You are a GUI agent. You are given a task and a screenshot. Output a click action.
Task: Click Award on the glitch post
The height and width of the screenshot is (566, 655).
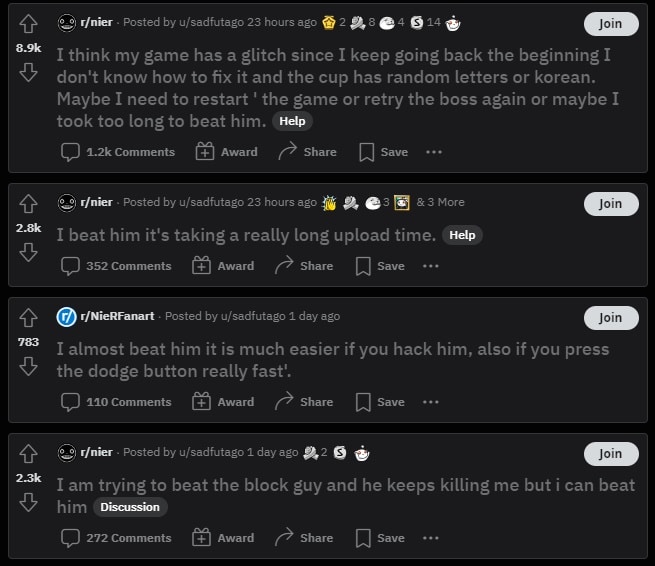click(x=227, y=152)
